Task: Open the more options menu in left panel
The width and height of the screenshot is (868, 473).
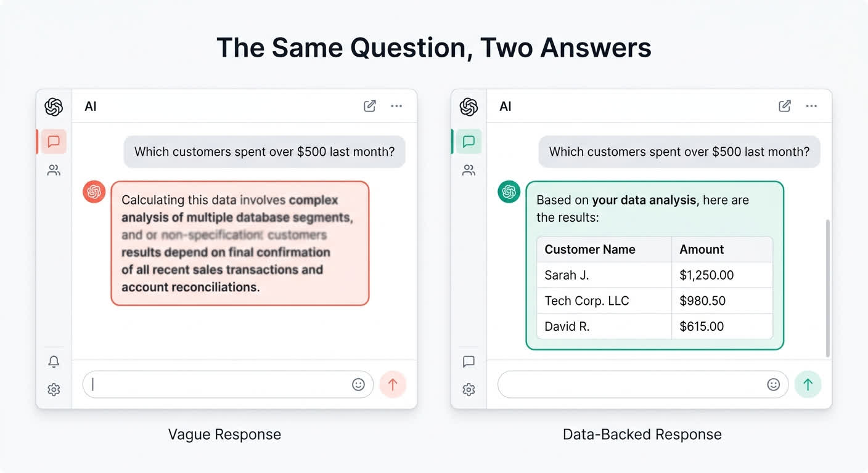Action: 396,106
